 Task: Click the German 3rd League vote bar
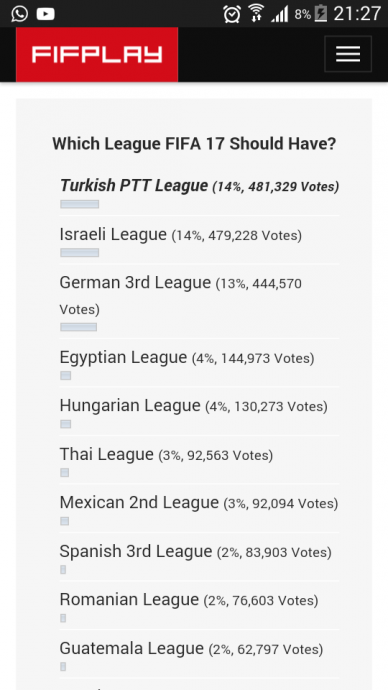[78, 327]
